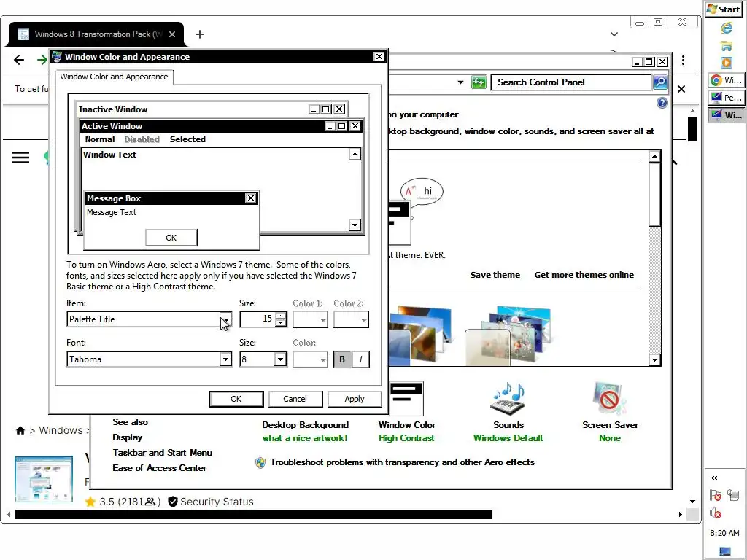Switch to the Pe... Personalization taskbar button

click(725, 97)
